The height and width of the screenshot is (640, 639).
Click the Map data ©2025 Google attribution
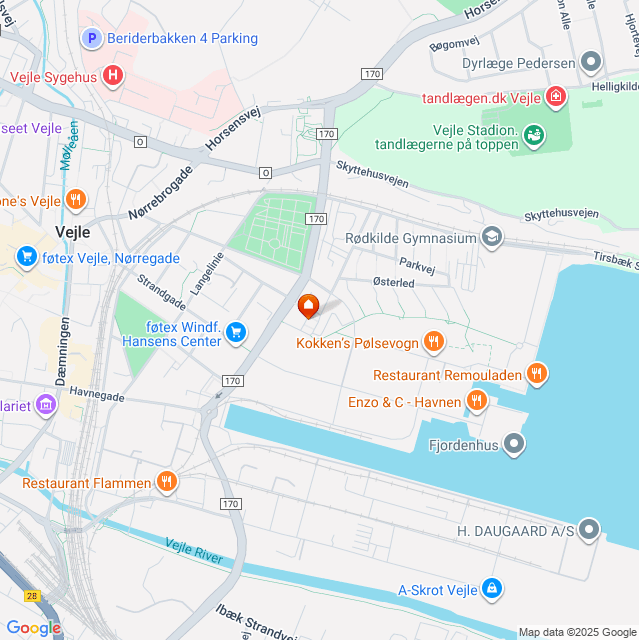578,632
